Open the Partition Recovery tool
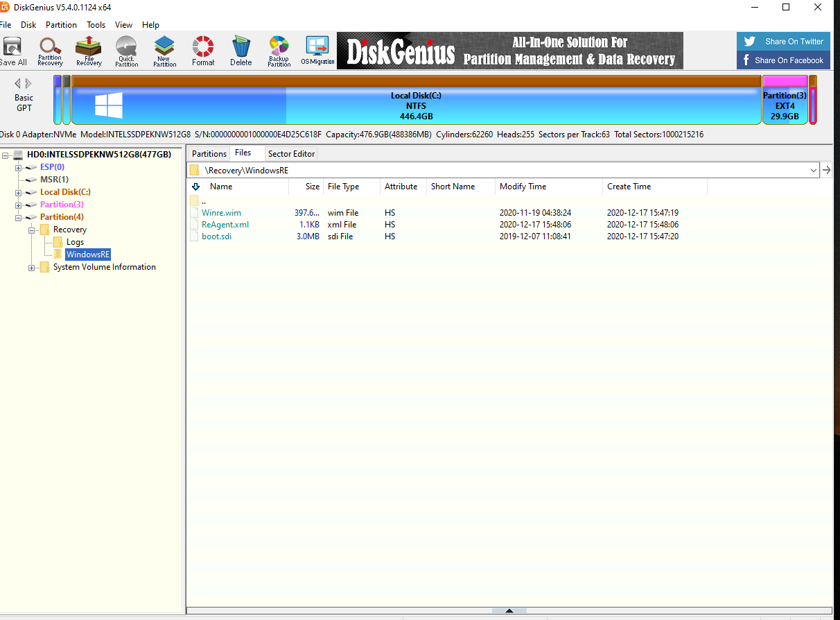Image resolution: width=840 pixels, height=620 pixels. click(x=50, y=52)
